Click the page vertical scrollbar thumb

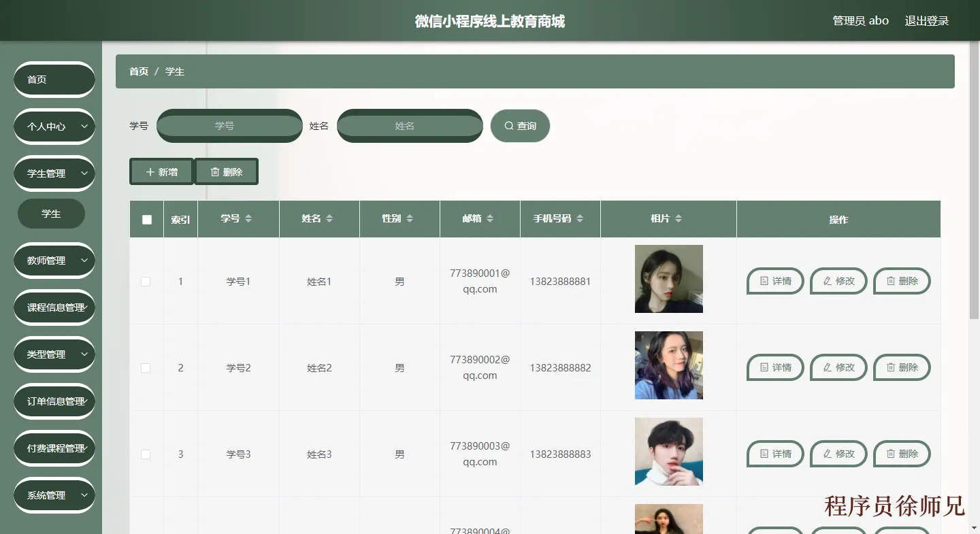coord(974,180)
